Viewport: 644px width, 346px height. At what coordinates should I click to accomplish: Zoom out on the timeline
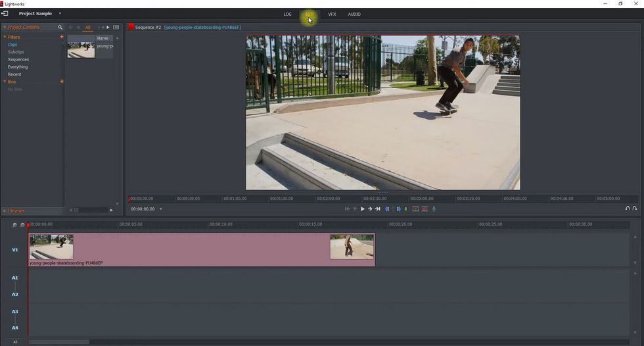pyautogui.click(x=22, y=225)
